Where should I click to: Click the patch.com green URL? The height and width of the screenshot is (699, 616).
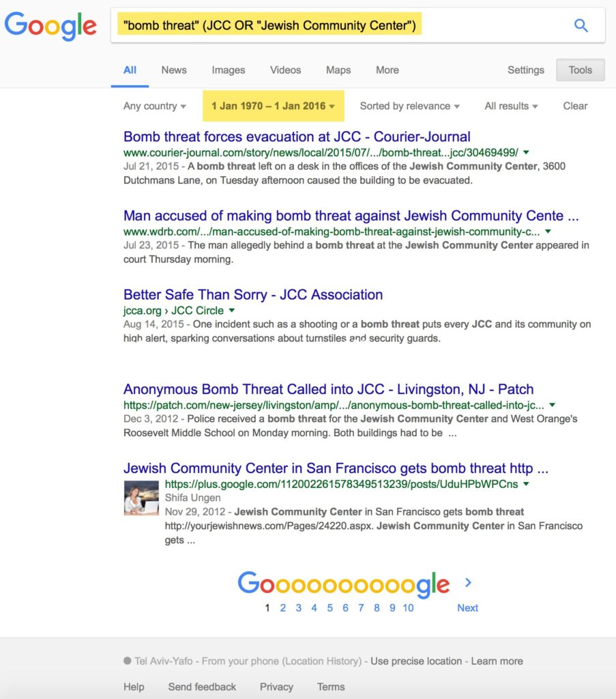click(334, 405)
